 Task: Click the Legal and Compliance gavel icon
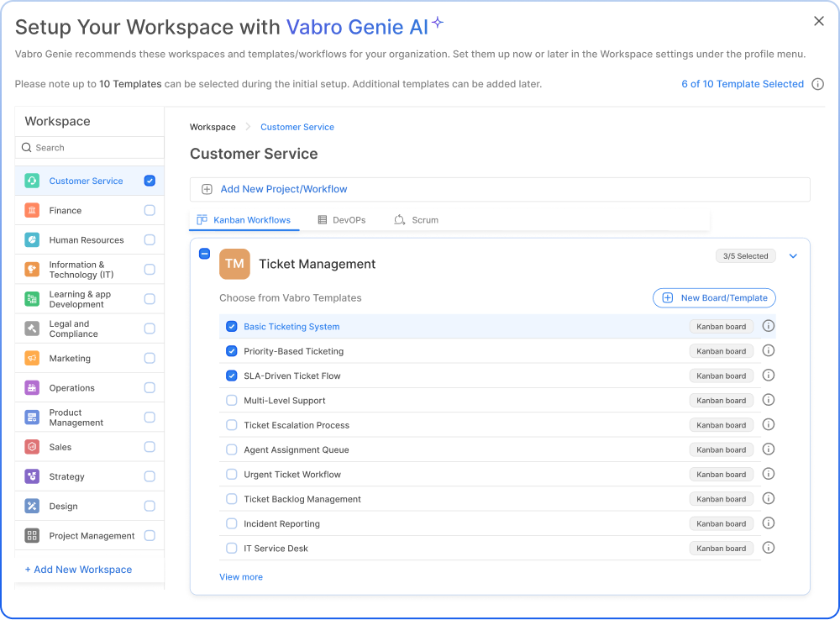pyautogui.click(x=32, y=328)
